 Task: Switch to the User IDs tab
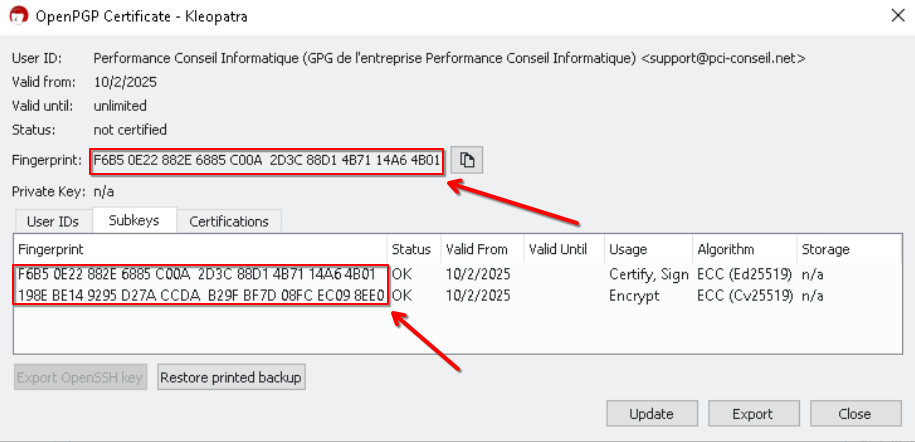[x=53, y=221]
